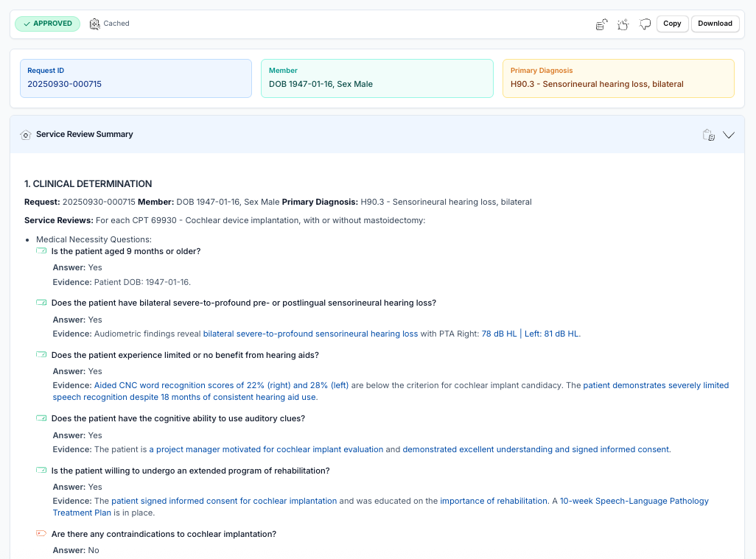Click the thumbs down feedback icon
756x559 pixels.
pos(645,24)
